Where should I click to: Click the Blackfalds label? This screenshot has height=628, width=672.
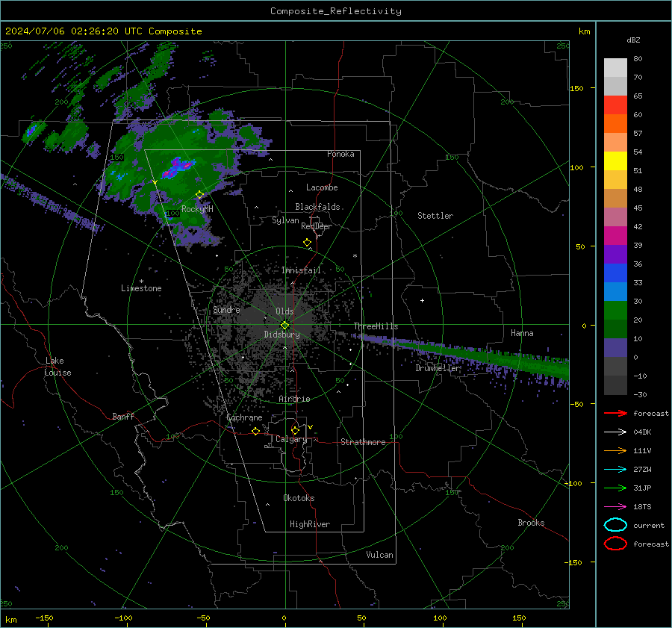(317, 207)
